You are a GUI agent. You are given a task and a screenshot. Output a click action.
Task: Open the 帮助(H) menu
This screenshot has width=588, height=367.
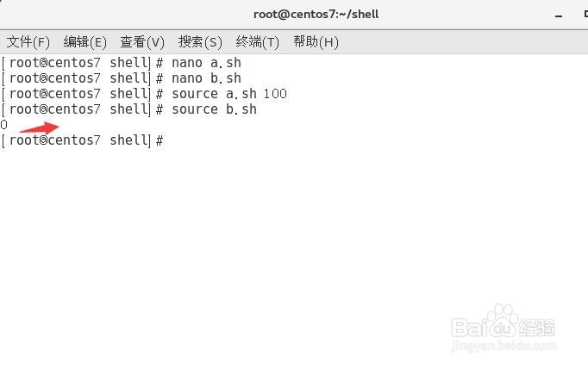coord(316,41)
